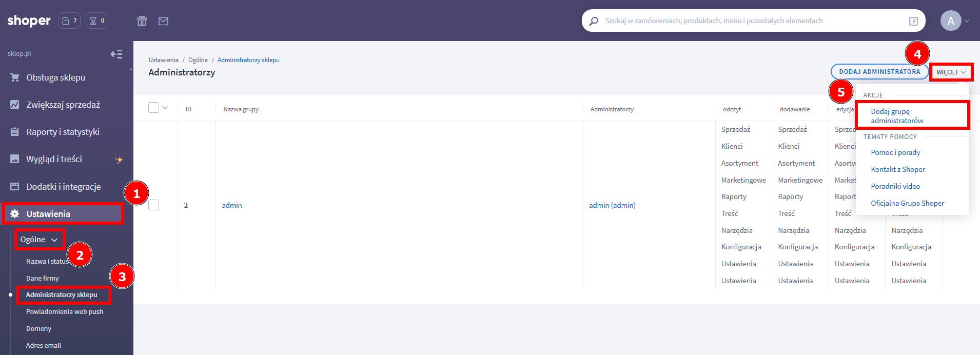
Task: Open the mail envelope icon
Action: pyautogui.click(x=163, y=21)
